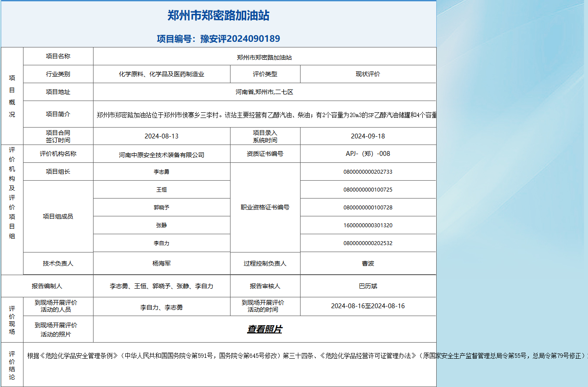
Task: Click the 项目组成员 label cell
Action: coord(58,216)
